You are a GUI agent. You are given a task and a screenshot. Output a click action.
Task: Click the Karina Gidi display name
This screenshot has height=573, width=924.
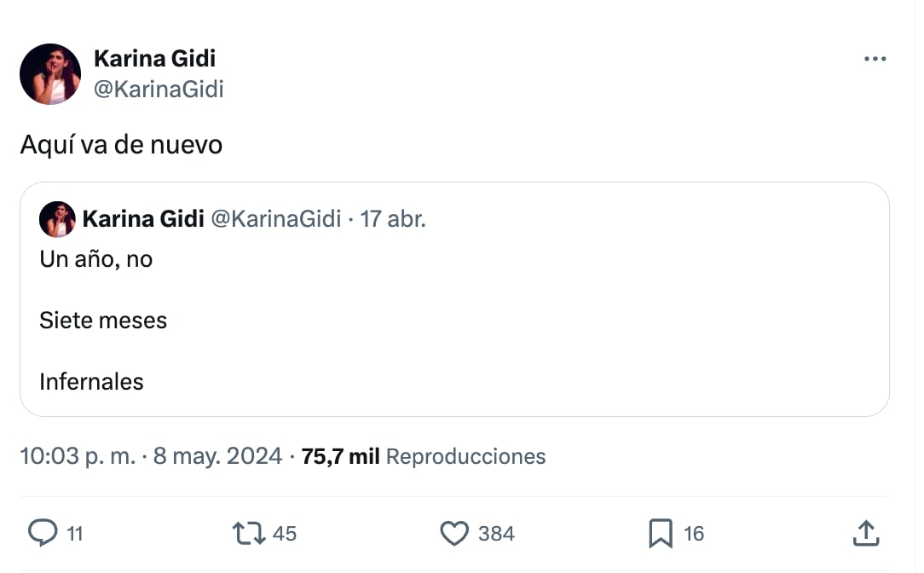154,58
